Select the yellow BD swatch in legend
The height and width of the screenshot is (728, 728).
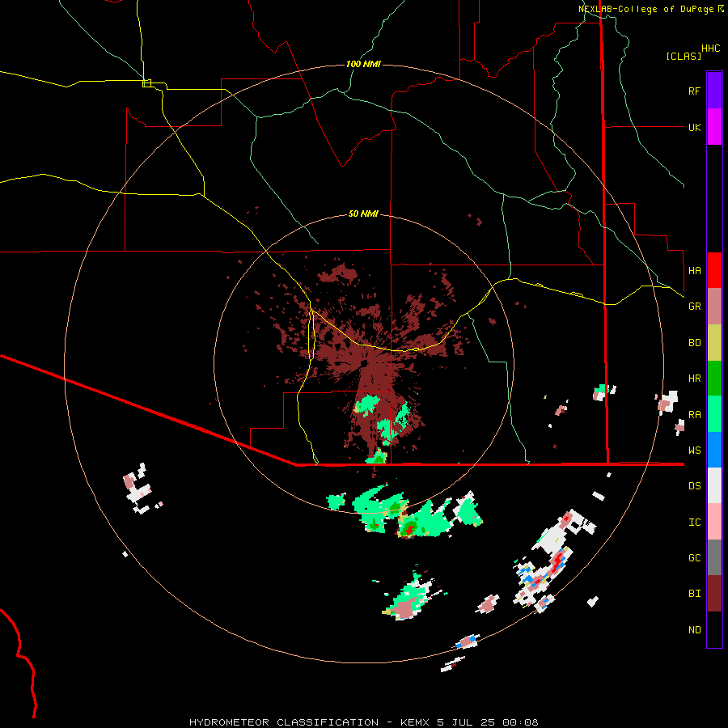click(x=714, y=343)
